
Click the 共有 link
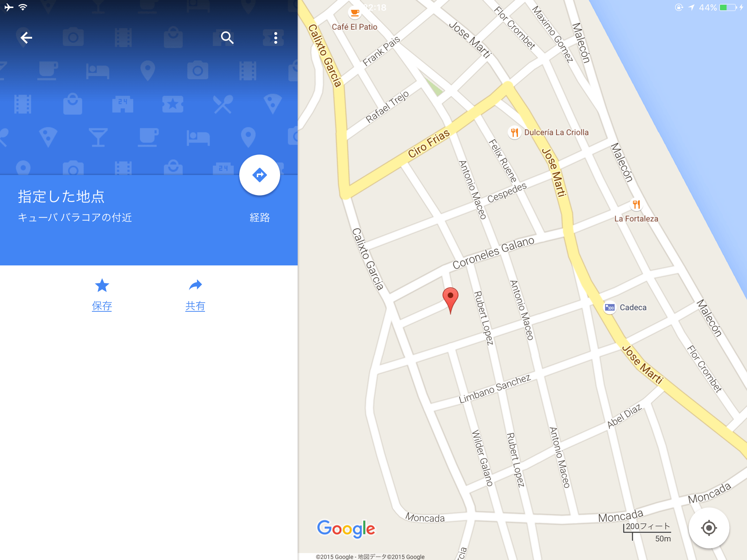pyautogui.click(x=196, y=306)
